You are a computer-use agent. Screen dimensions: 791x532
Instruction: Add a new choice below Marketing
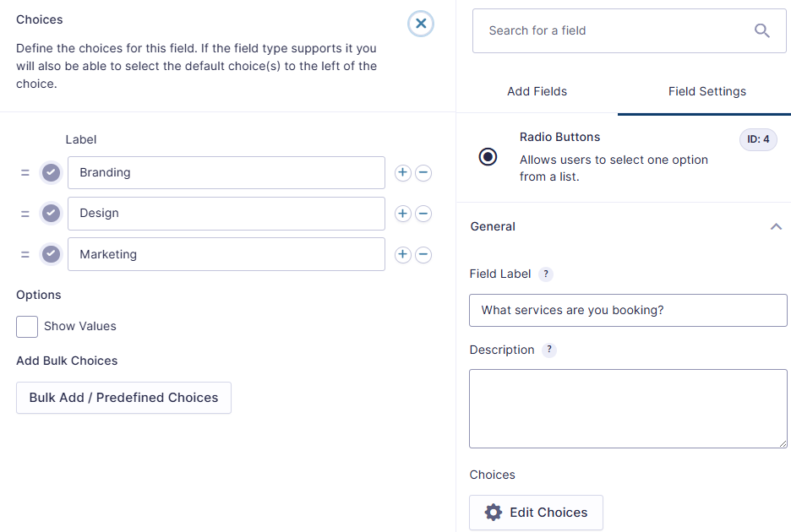click(x=402, y=254)
